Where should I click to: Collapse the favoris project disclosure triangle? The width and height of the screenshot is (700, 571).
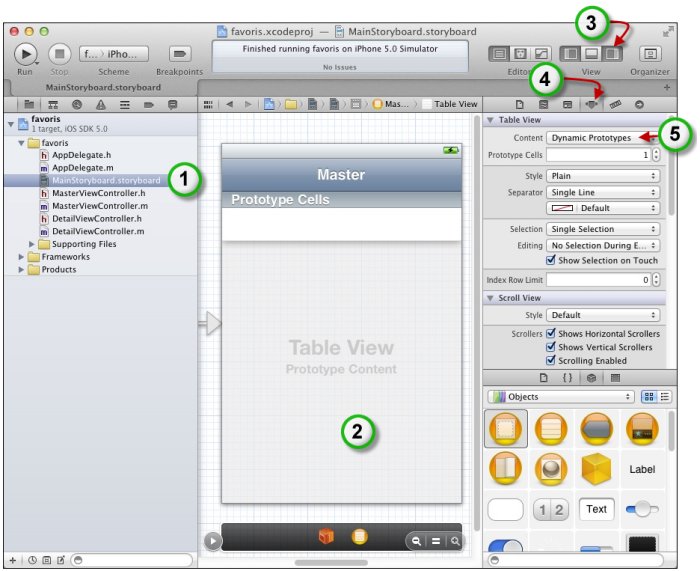pyautogui.click(x=11, y=124)
